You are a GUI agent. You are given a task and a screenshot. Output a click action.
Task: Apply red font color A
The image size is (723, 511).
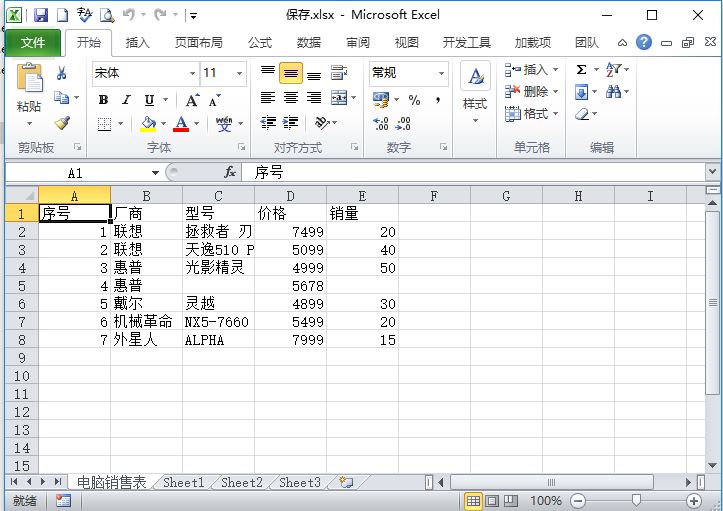(181, 124)
